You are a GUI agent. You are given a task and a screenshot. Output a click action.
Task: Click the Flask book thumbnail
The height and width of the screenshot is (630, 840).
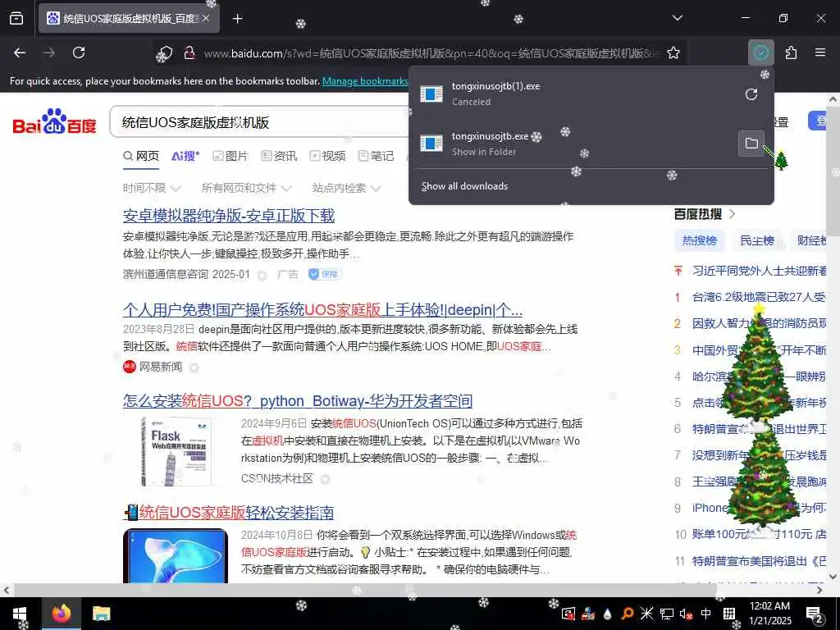coord(176,451)
